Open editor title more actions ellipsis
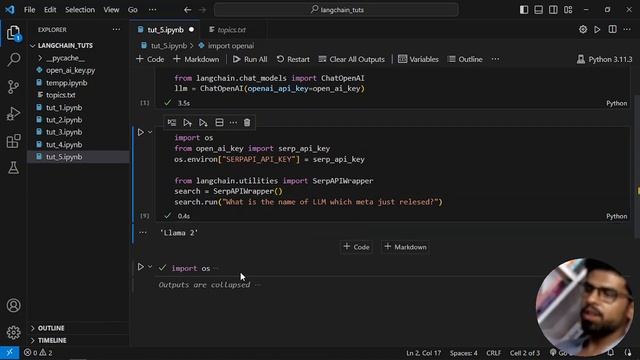This screenshot has width=640, height=360. tap(627, 29)
